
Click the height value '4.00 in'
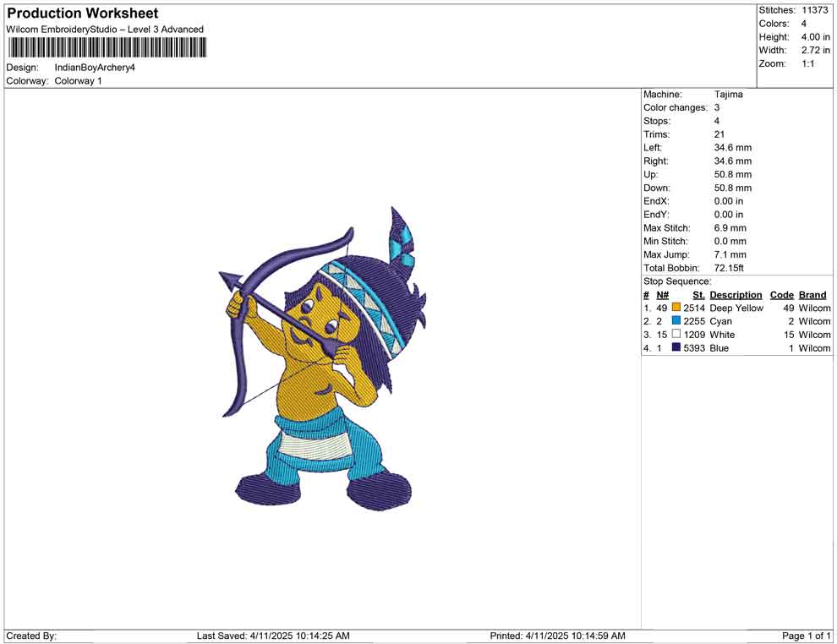pos(816,37)
